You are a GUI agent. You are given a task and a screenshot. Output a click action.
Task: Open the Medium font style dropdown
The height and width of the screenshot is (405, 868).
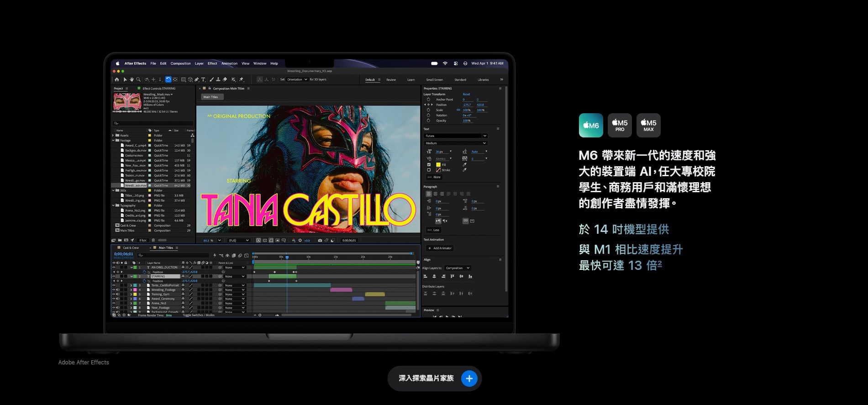(x=456, y=143)
